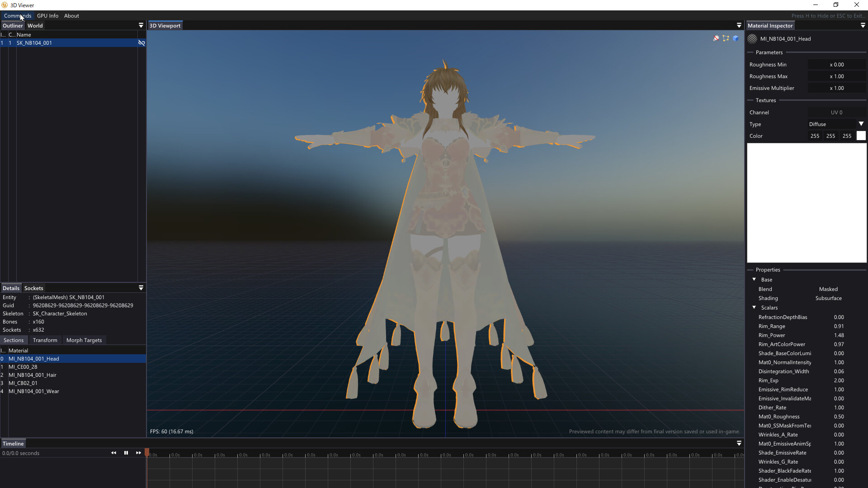Screen dimensions: 868x488
Task: Click the Rim_Power value 1.48
Action: tap(839, 335)
